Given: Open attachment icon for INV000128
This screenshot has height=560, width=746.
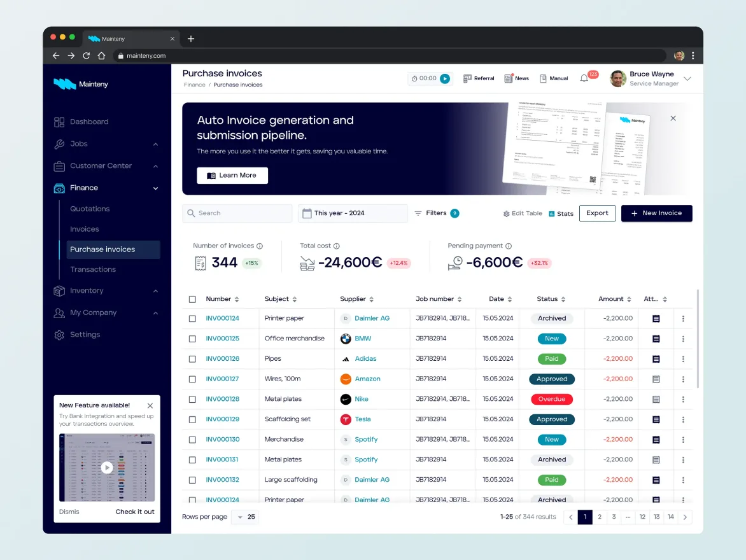Looking at the screenshot, I should coord(656,399).
